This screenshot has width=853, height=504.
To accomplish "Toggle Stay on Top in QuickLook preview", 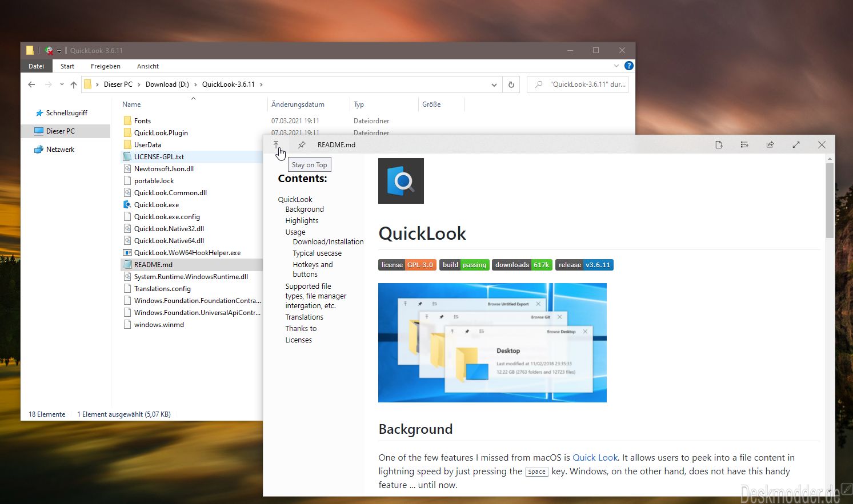I will coord(276,144).
